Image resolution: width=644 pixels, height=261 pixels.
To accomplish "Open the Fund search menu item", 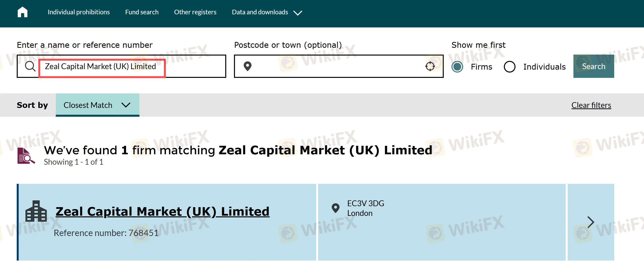I will pos(142,12).
